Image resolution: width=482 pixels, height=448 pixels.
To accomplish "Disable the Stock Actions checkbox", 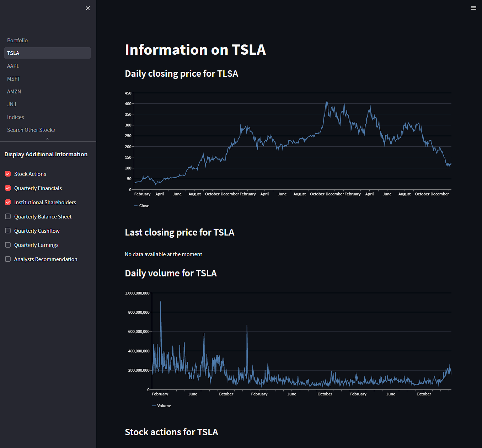I will click(x=7, y=174).
